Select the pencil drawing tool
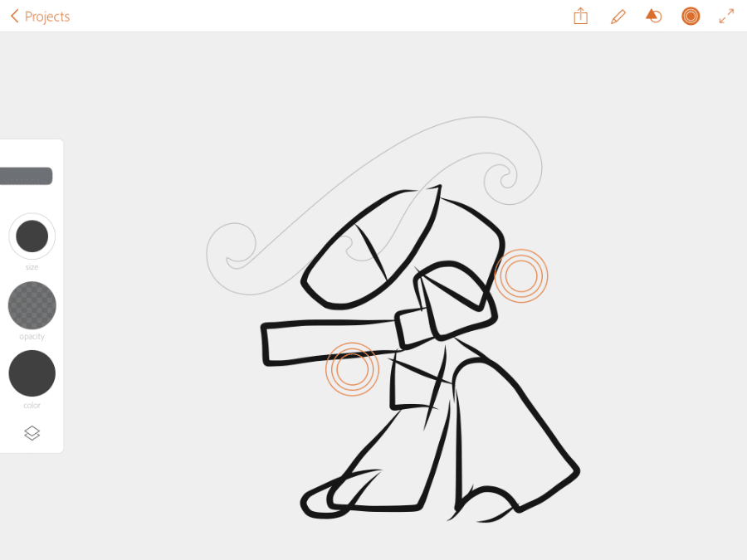 (x=618, y=17)
